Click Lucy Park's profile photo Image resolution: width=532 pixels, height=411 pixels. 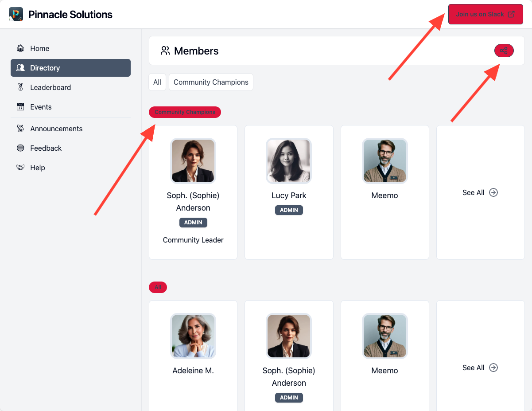[289, 161]
